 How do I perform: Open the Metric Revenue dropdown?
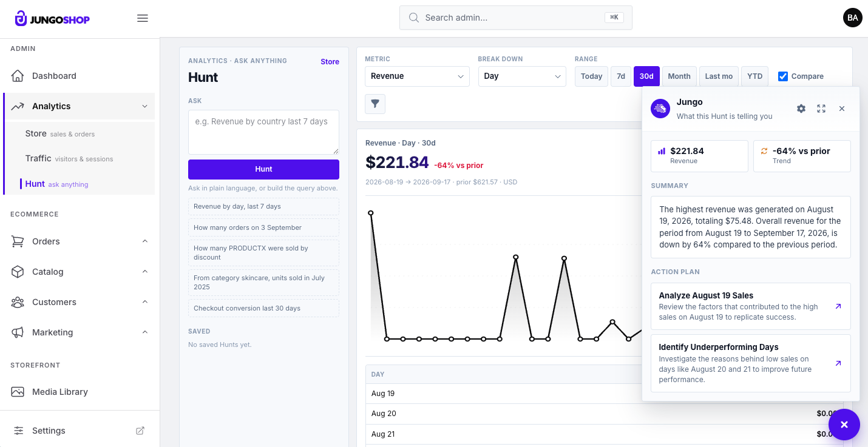[417, 76]
